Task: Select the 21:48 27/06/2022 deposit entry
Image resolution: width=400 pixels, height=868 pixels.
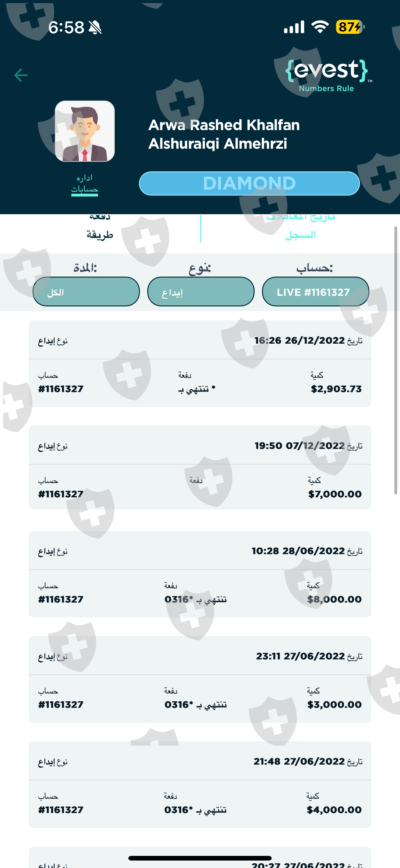Action: (x=200, y=784)
